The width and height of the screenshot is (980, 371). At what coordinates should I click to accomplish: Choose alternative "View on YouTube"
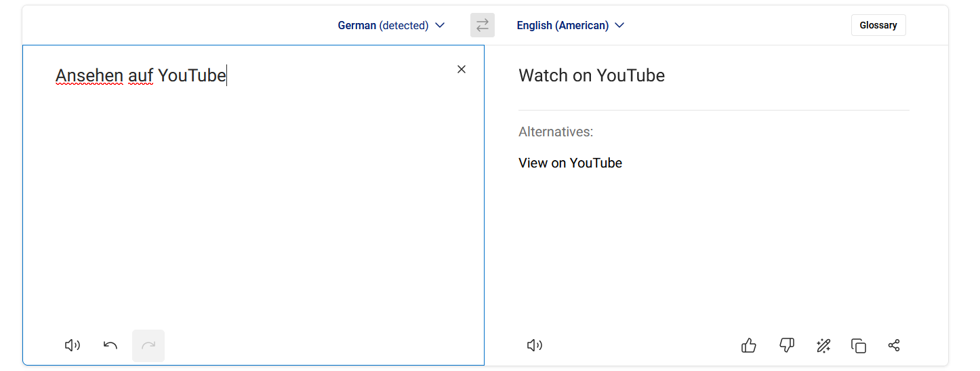pos(570,163)
